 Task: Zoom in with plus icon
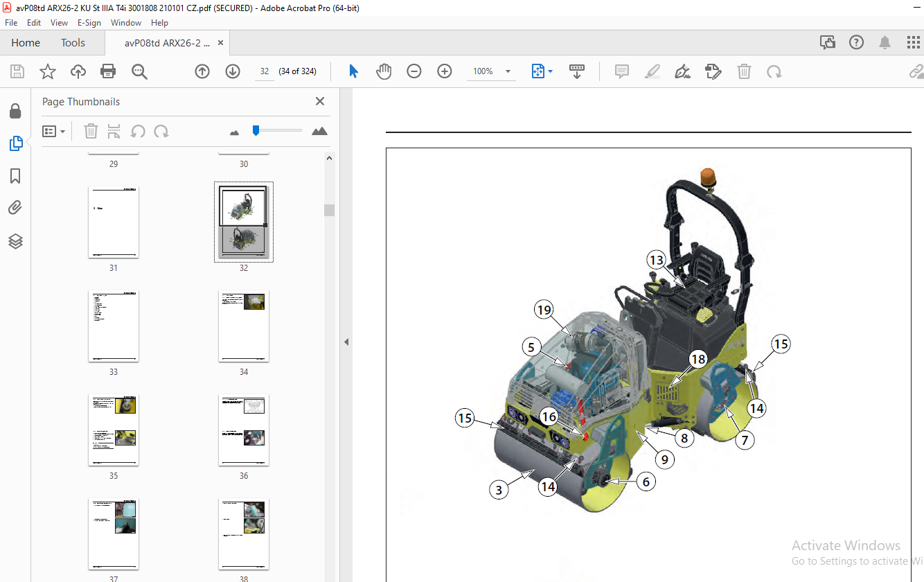445,71
